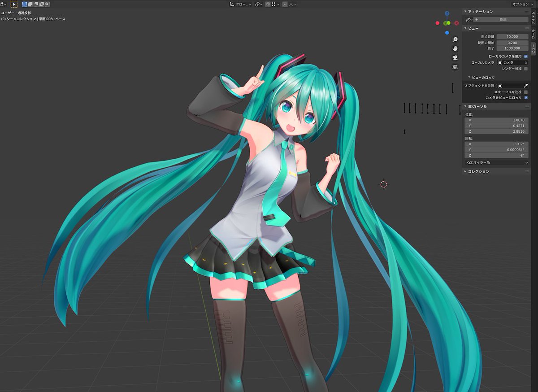Viewport: 538px width, 392px height.
Task: Click the アノテーション panel drag grip
Action: [x=526, y=12]
